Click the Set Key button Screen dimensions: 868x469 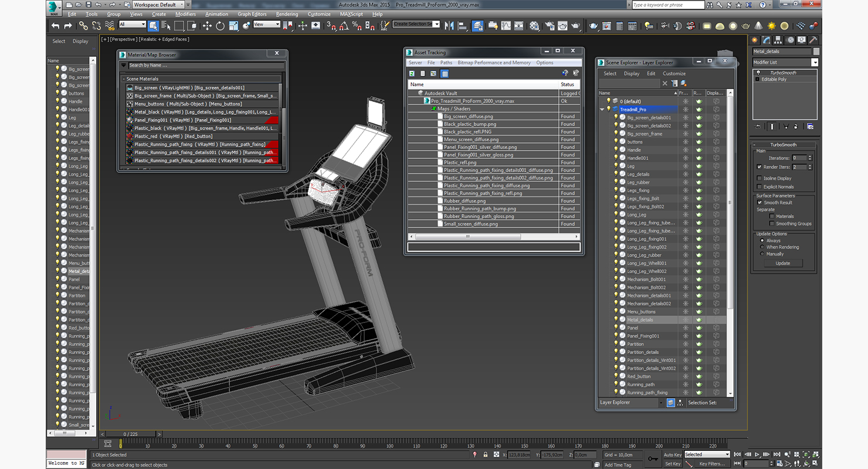click(x=673, y=464)
